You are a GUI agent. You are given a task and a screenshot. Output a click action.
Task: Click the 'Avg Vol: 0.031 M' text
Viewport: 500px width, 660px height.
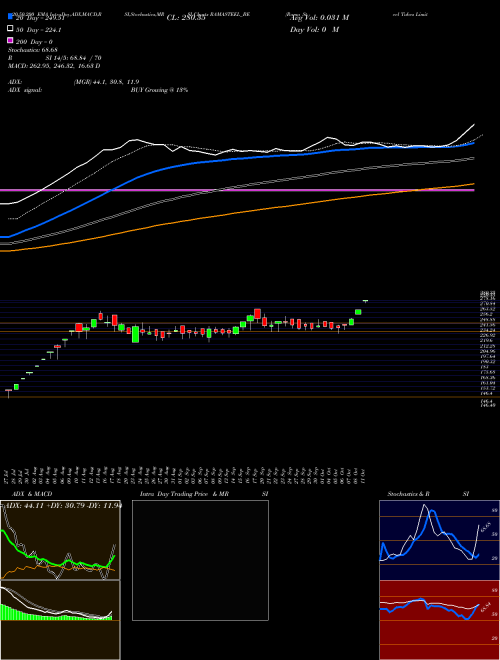[x=317, y=18]
